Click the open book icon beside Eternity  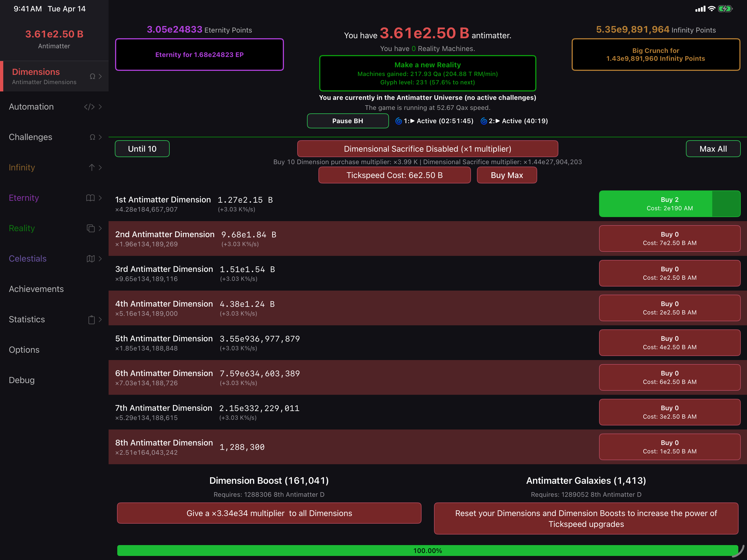90,198
